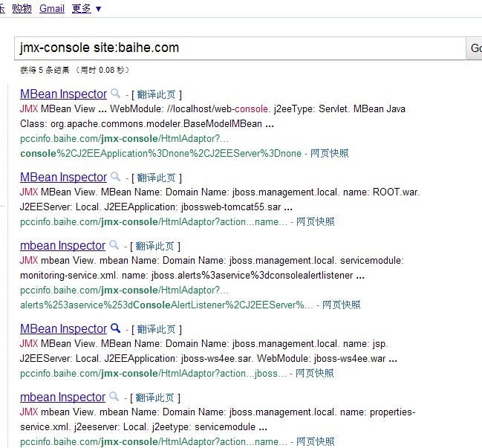The image size is (482, 448).
Task: Click the Google search button
Action: pos(474,48)
